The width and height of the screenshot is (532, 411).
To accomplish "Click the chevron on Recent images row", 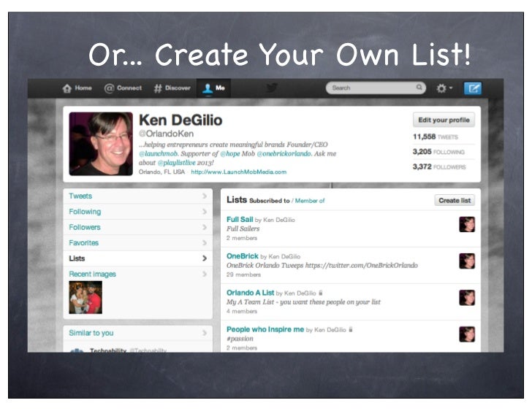I will (205, 274).
